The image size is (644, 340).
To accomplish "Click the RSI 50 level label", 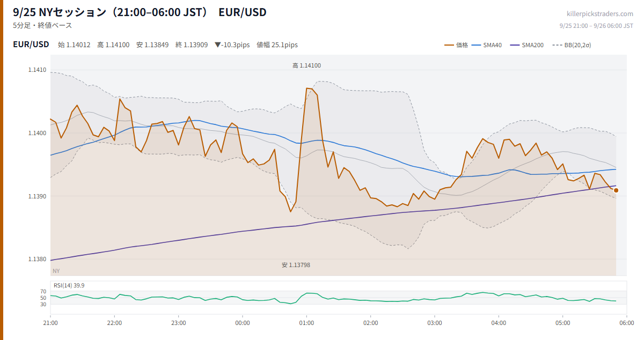I will coord(43,298).
